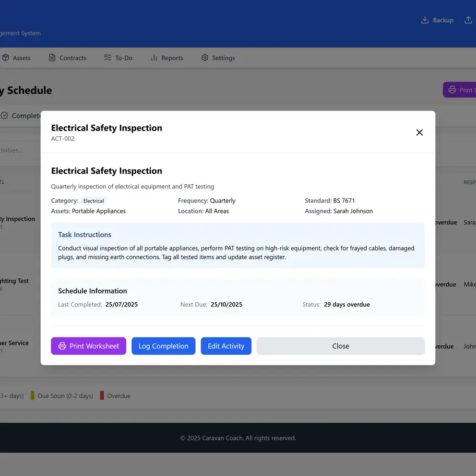Click the Settings gear icon
476x476 pixels.
pyautogui.click(x=204, y=57)
